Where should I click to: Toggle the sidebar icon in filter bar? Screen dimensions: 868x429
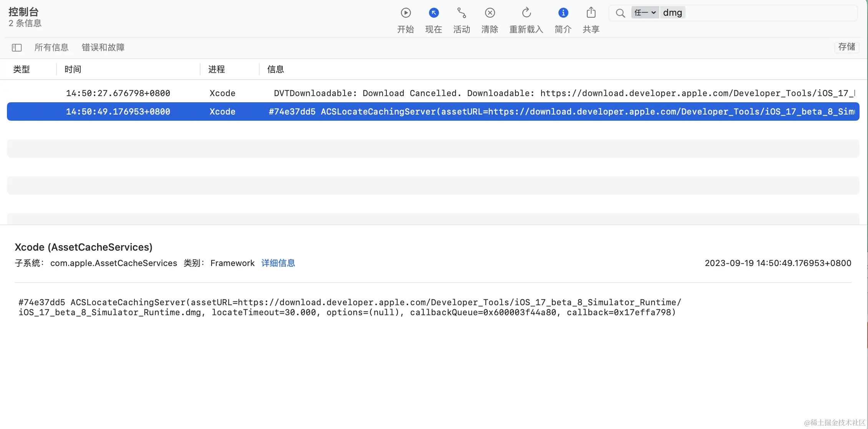tap(17, 48)
